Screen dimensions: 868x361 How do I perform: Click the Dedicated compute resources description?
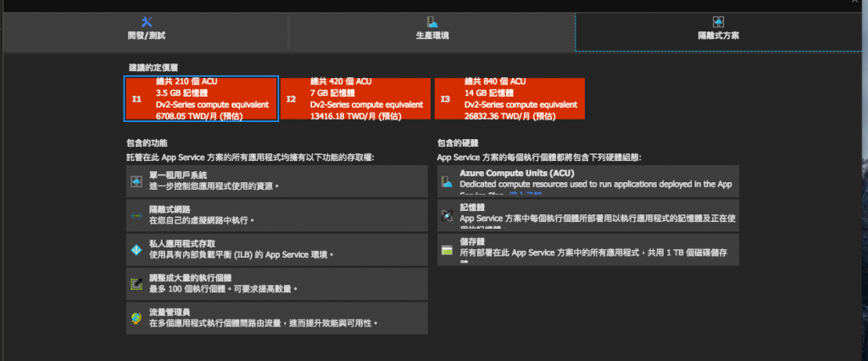click(596, 185)
